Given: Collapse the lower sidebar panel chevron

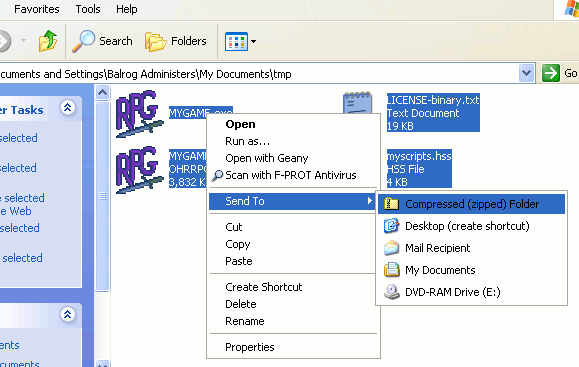Looking at the screenshot, I should (68, 315).
